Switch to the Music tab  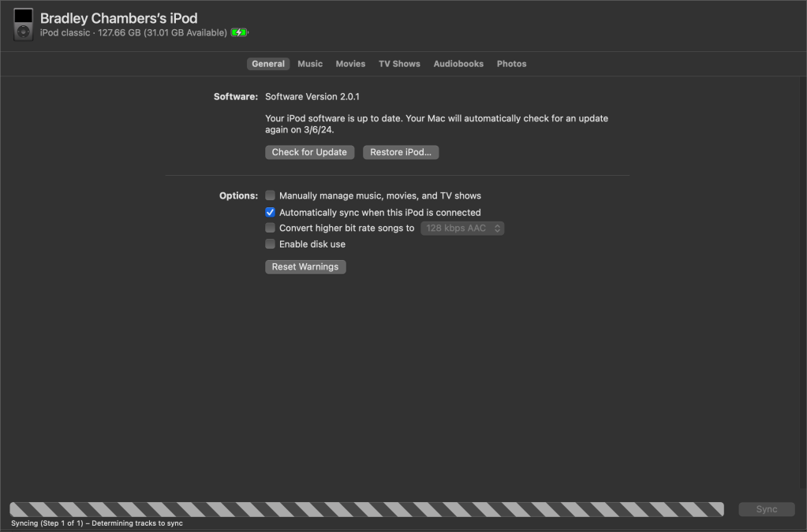[310, 64]
